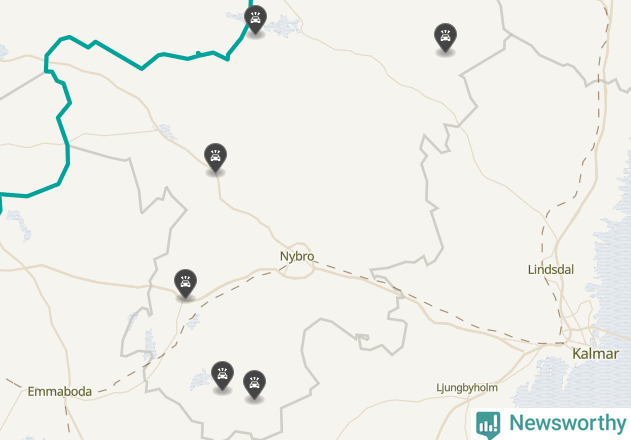Click the small lake left of southern markers
This screenshot has width=631, height=440.
coord(200,380)
